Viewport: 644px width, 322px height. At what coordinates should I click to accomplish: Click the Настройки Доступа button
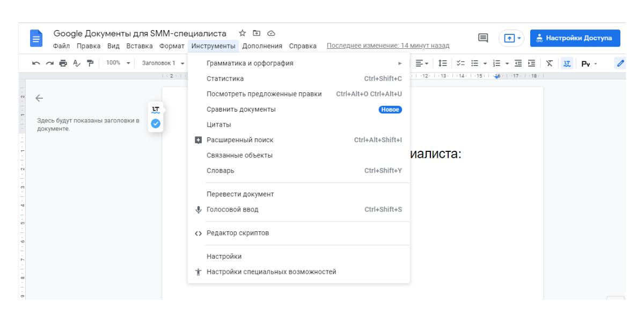pos(575,38)
